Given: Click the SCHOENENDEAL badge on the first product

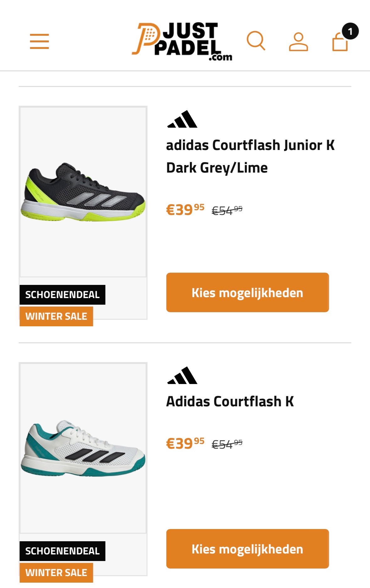Looking at the screenshot, I should (x=62, y=294).
